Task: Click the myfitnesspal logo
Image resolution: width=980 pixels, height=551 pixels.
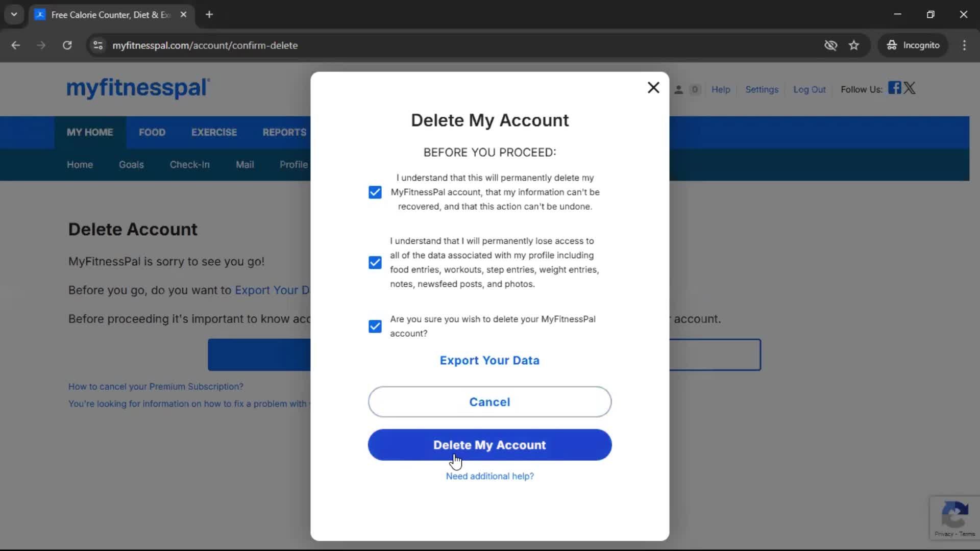Action: click(138, 88)
